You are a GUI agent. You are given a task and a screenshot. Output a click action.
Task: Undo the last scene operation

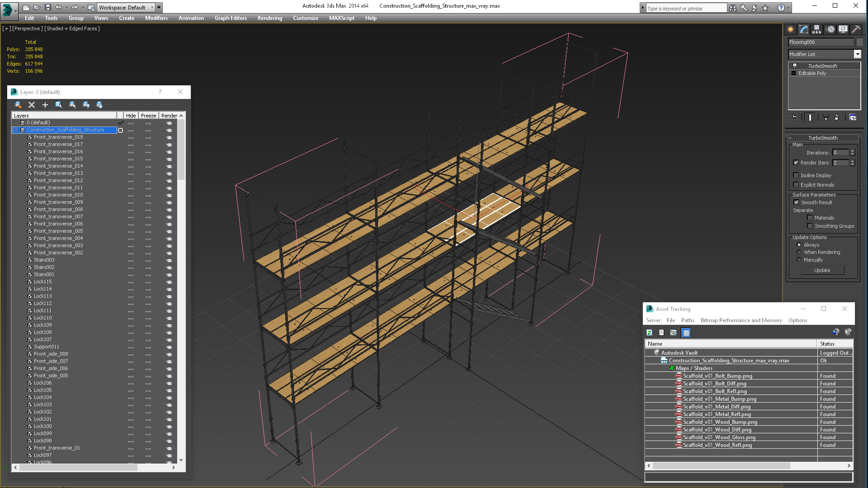58,7
